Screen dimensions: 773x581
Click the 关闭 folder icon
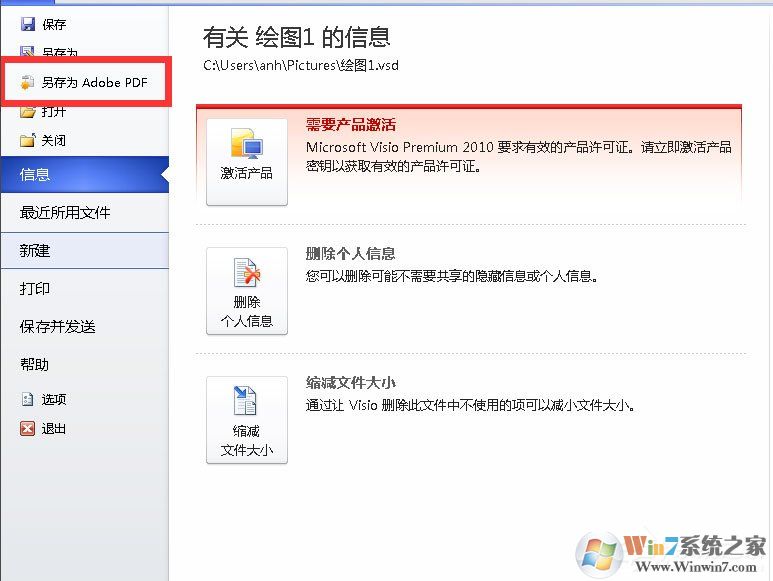pos(28,140)
